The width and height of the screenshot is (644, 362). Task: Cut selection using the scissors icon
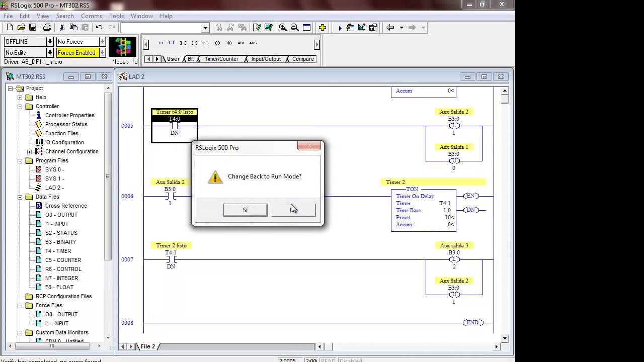62,28
